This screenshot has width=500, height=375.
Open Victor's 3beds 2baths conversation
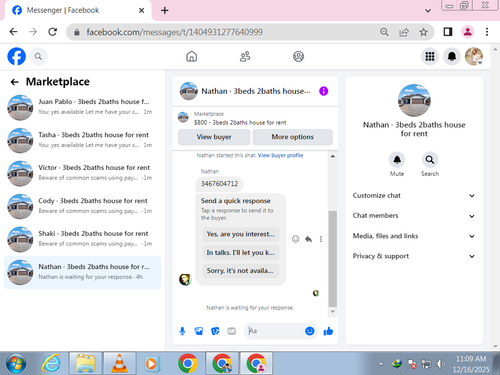coord(82,173)
